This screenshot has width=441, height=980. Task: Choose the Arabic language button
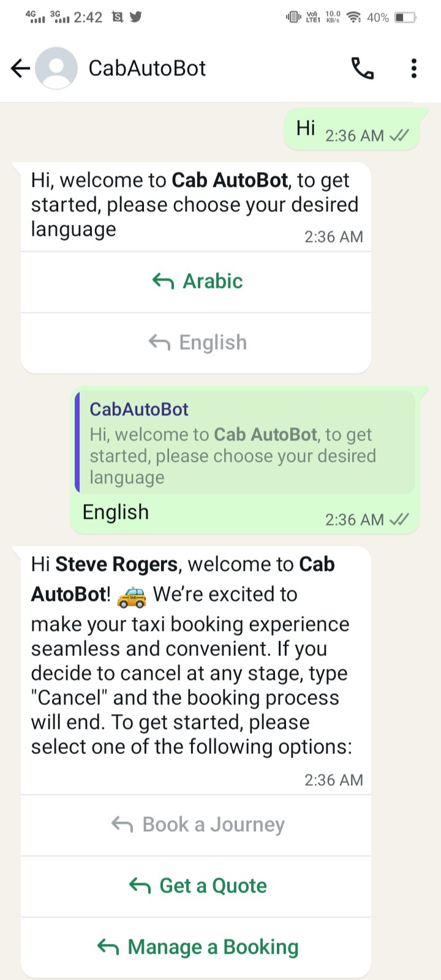click(196, 282)
